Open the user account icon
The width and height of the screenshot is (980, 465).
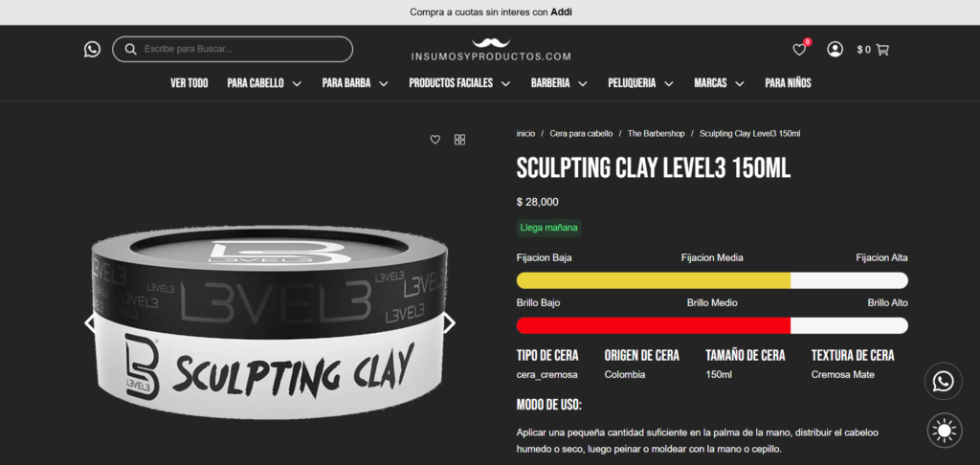tap(835, 50)
